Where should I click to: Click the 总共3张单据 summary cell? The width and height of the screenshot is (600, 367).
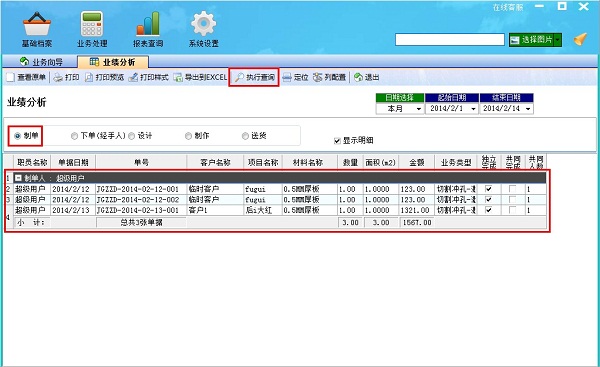coord(141,222)
